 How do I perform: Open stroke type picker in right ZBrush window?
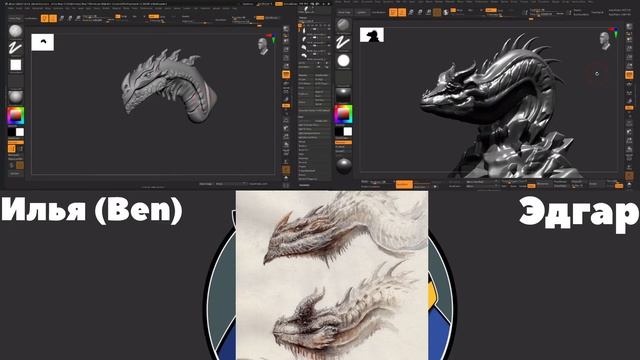click(x=343, y=42)
